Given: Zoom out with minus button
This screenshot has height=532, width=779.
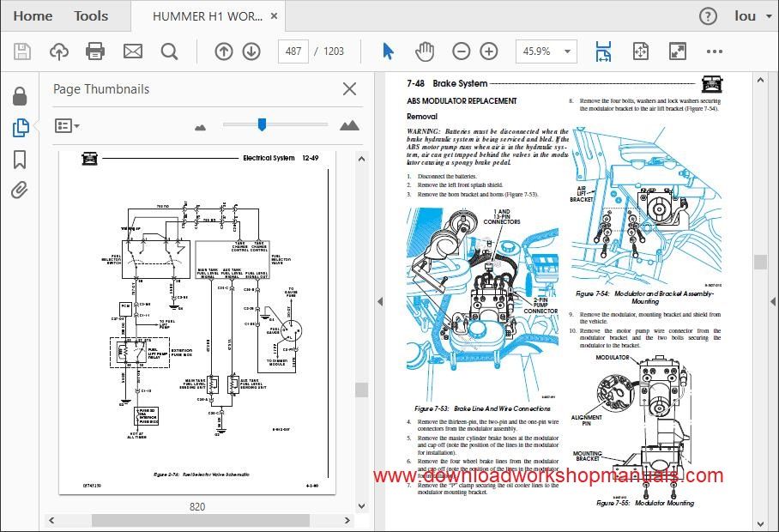Looking at the screenshot, I should (461, 51).
